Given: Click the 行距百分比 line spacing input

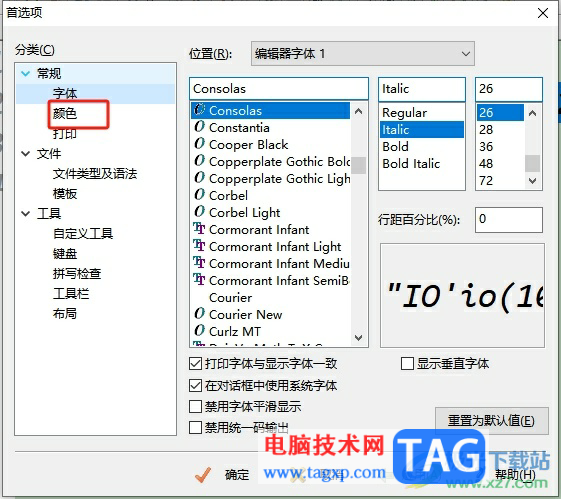Looking at the screenshot, I should click(509, 219).
